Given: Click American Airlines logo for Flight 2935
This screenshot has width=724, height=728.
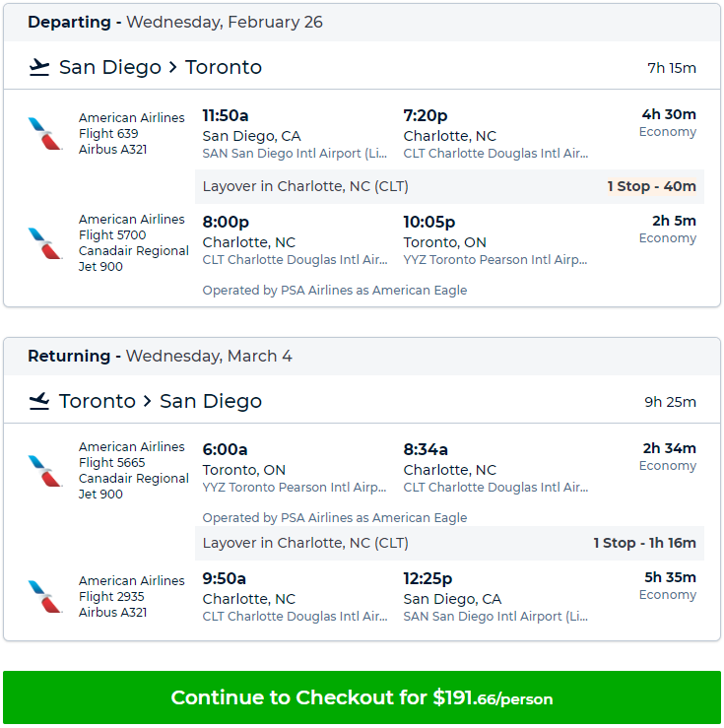Looking at the screenshot, I should (45, 597).
